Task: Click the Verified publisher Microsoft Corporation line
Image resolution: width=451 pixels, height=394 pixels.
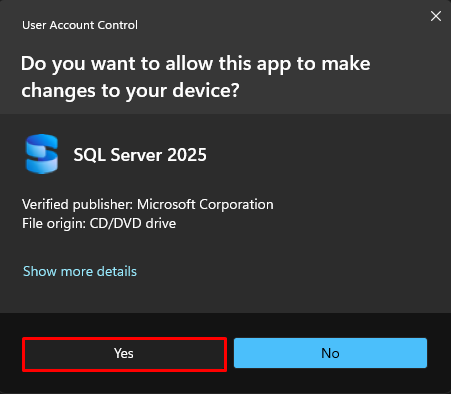Action: pos(148,204)
